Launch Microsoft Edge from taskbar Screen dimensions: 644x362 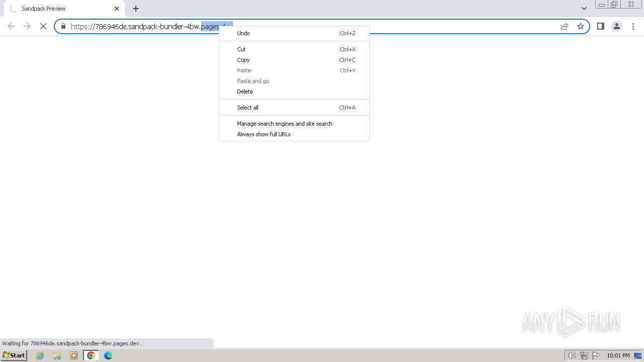[x=108, y=355]
